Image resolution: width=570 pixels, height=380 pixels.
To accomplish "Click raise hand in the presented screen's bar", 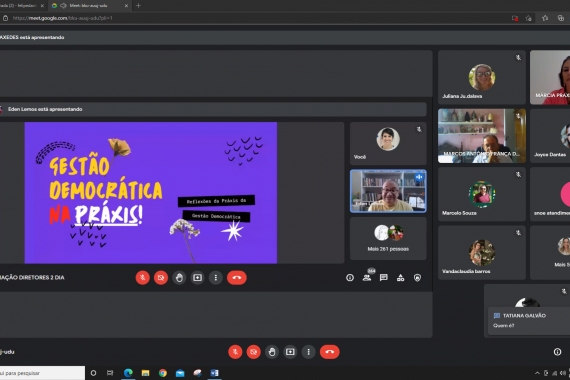I will pos(179,278).
